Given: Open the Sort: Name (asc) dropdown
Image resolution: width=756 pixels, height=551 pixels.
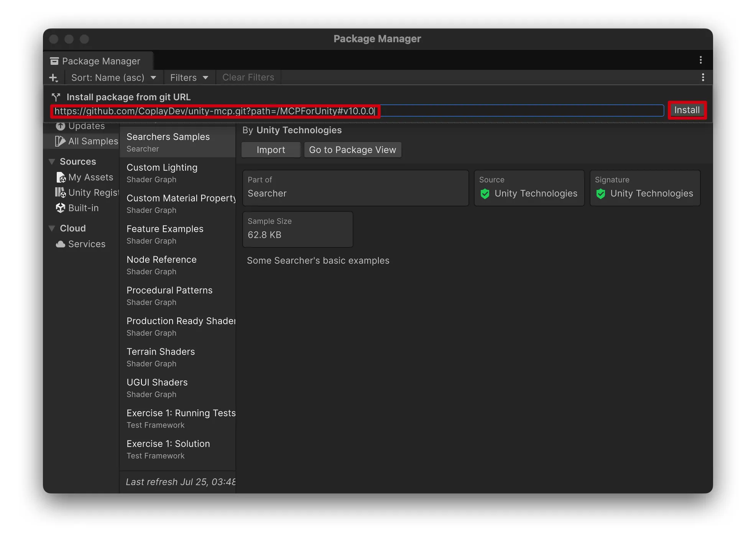Looking at the screenshot, I should click(x=114, y=78).
